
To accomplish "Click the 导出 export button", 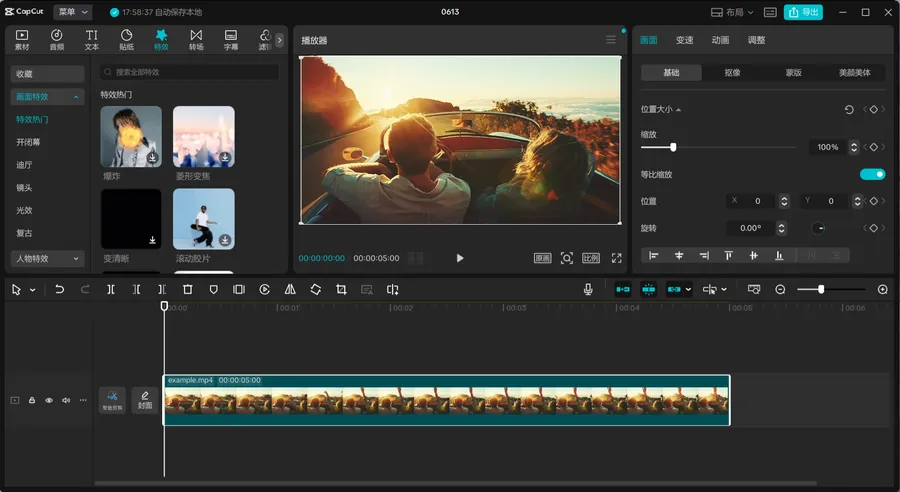I will coord(805,12).
